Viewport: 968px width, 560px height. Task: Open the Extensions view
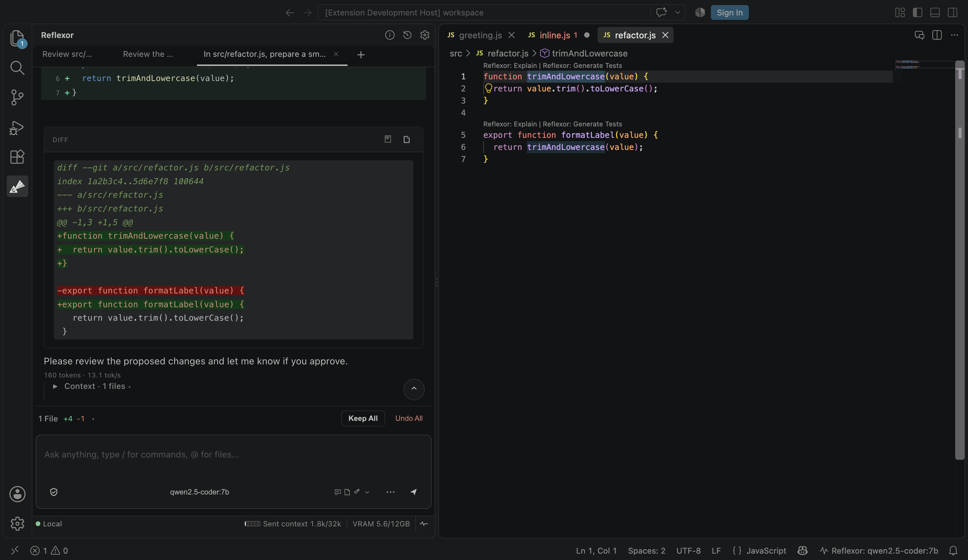click(17, 157)
